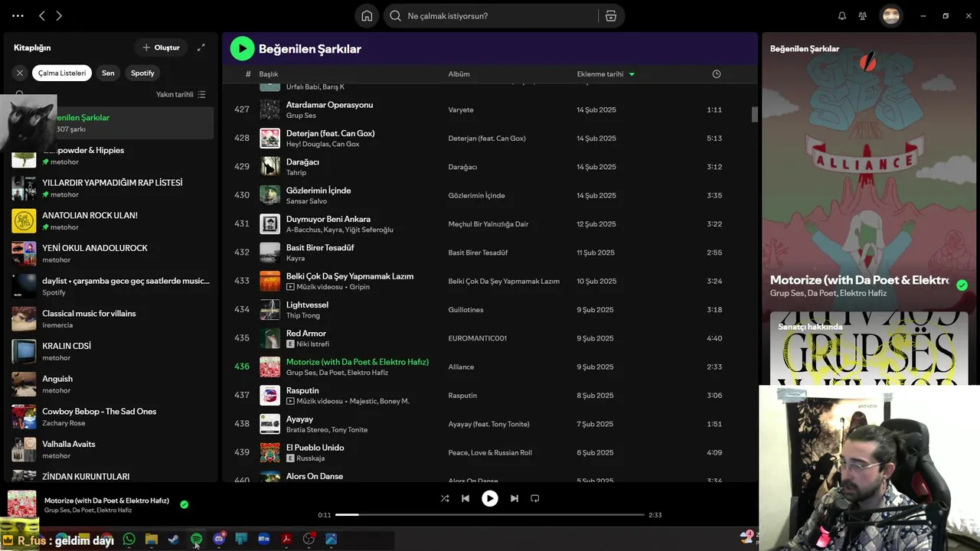Screen dimensions: 980x551
Task: Open OBS Studio from the taskbar
Action: click(309, 539)
